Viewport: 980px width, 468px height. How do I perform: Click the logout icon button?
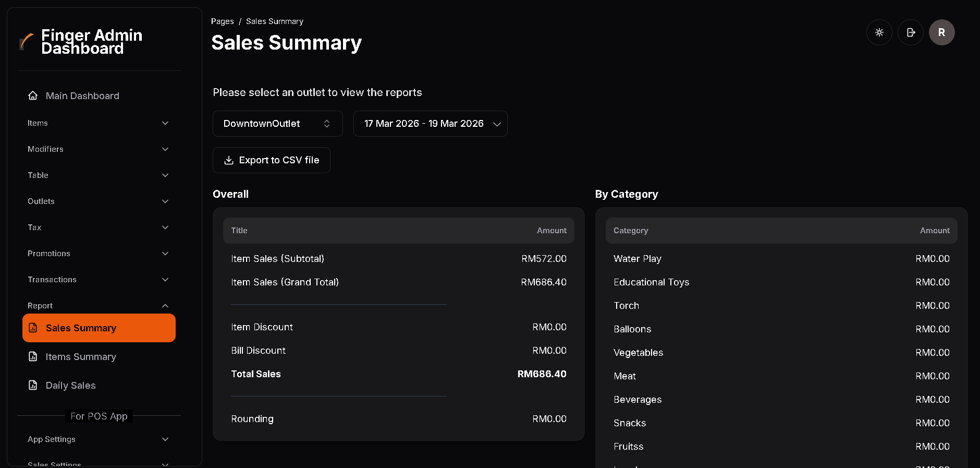tap(910, 32)
